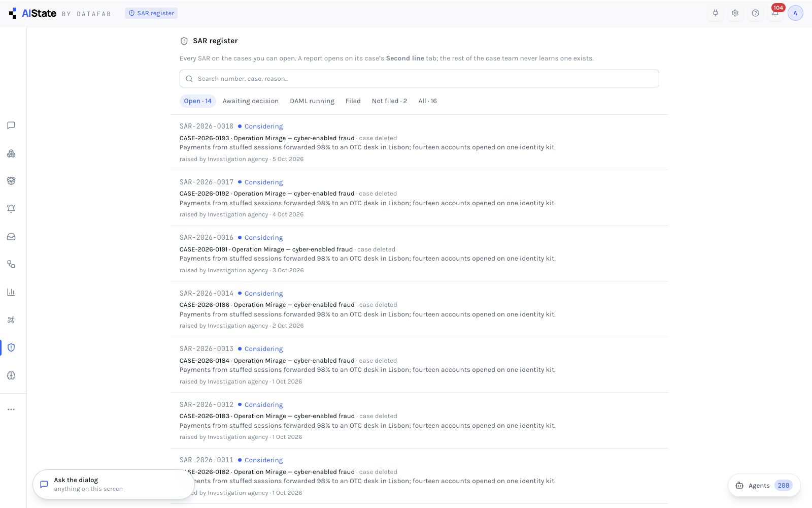Image resolution: width=812 pixels, height=508 pixels.
Task: Select the shield SAR register sidebar icon
Action: (11, 347)
